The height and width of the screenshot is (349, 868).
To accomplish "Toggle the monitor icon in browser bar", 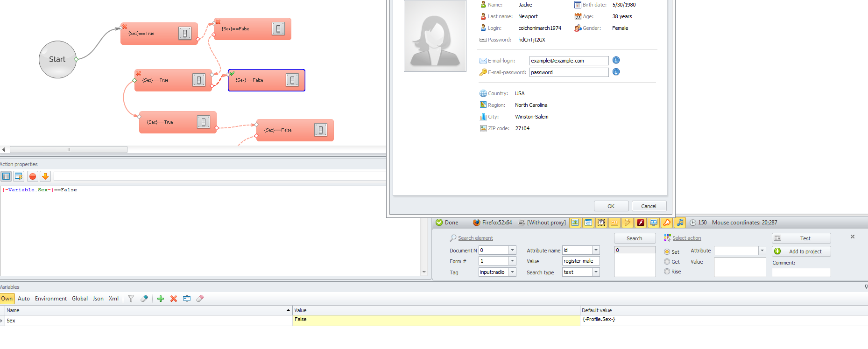I will click(654, 223).
